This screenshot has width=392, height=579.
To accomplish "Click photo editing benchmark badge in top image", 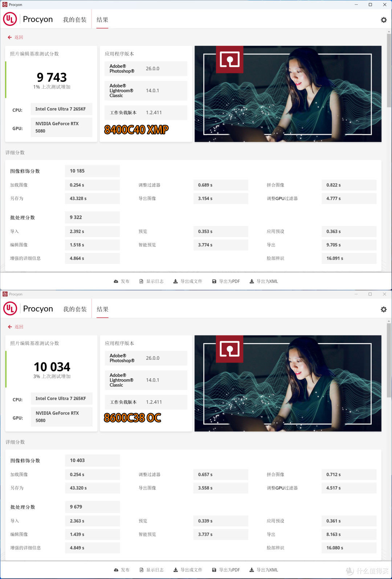I will pyautogui.click(x=230, y=60).
